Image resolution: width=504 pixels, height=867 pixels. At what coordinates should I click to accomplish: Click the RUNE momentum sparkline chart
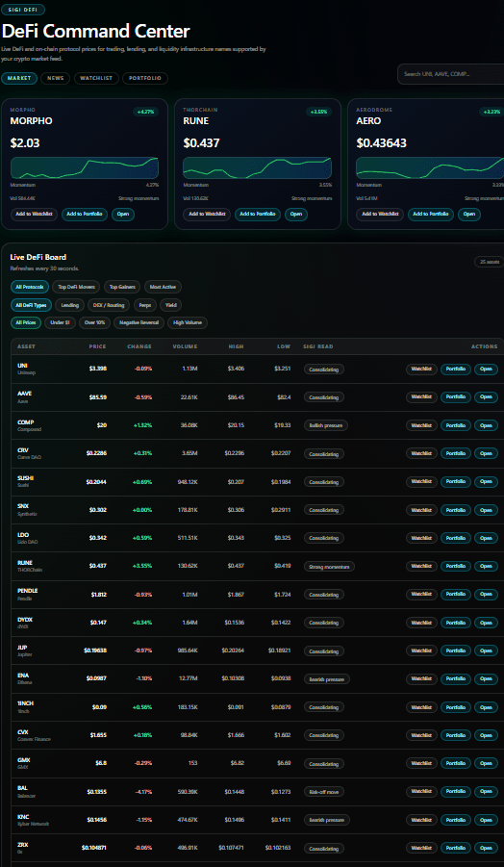click(258, 168)
